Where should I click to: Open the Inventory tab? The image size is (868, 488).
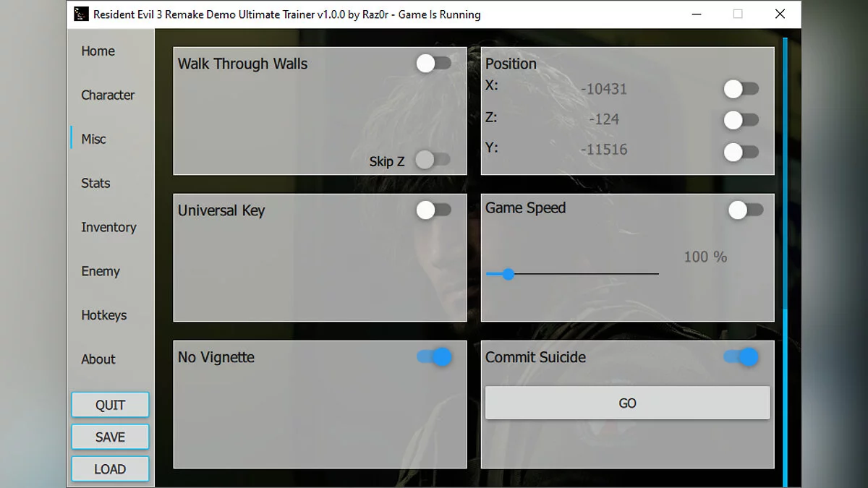(x=109, y=228)
